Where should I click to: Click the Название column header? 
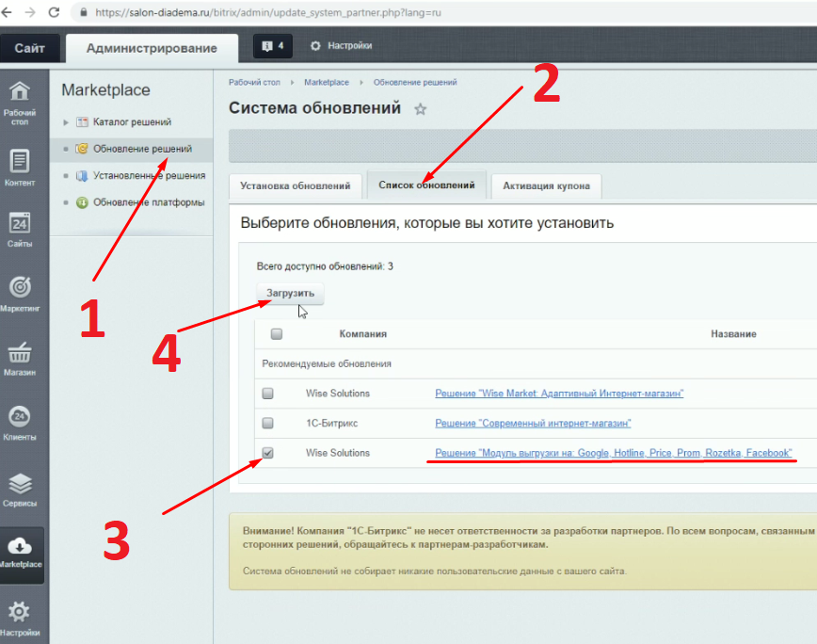[733, 334]
